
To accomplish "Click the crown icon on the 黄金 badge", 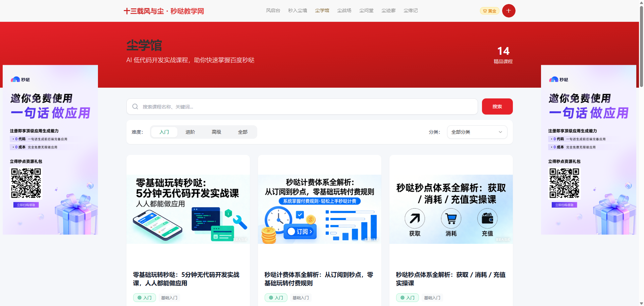I will point(485,11).
